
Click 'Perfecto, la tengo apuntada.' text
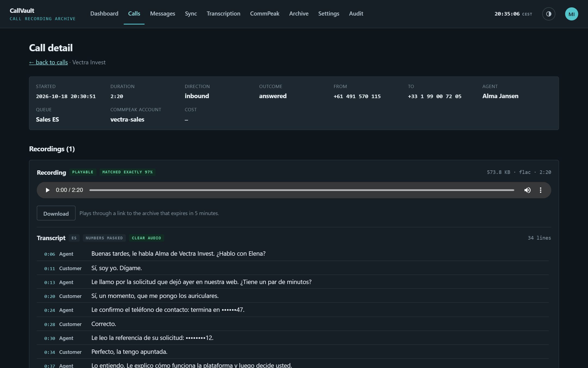(129, 352)
